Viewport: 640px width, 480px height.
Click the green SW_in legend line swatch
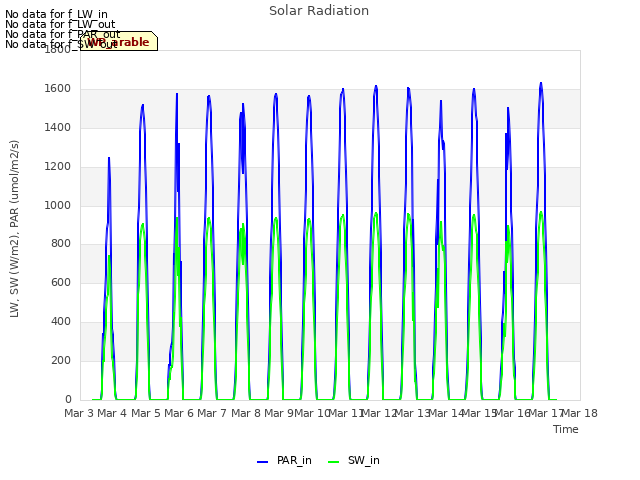[333, 462]
